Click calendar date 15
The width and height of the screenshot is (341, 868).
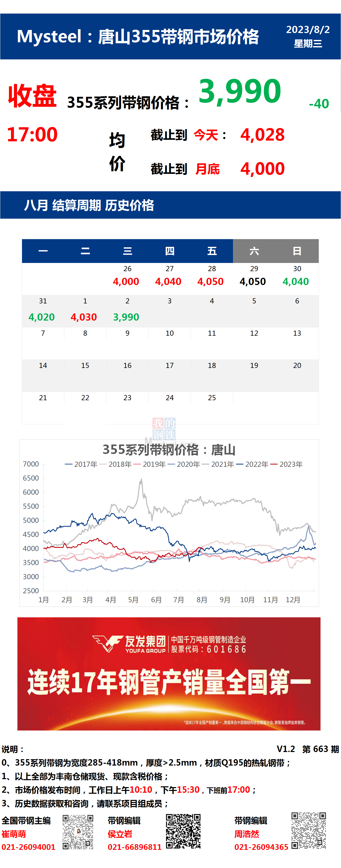coord(85,366)
